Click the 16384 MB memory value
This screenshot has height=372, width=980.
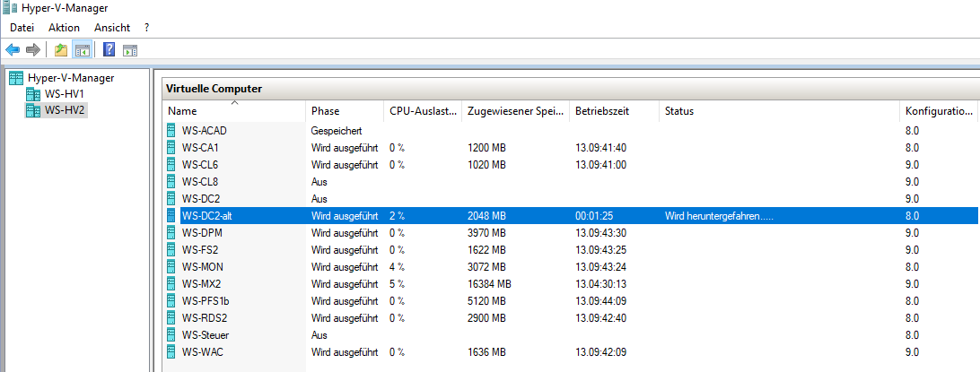[489, 284]
